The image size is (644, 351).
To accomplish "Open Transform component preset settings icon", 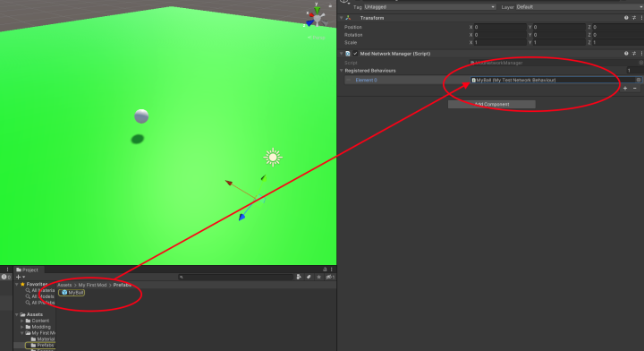I will pyautogui.click(x=634, y=18).
